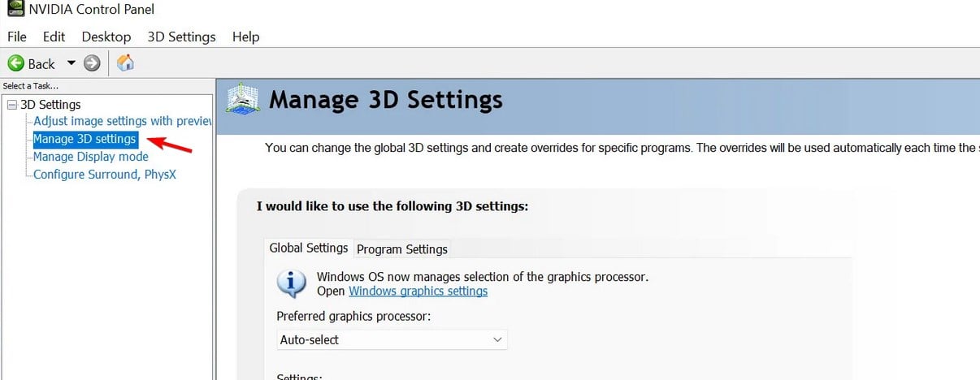Select Manage 3D settings in task tree
The image size is (980, 380).
(x=85, y=139)
